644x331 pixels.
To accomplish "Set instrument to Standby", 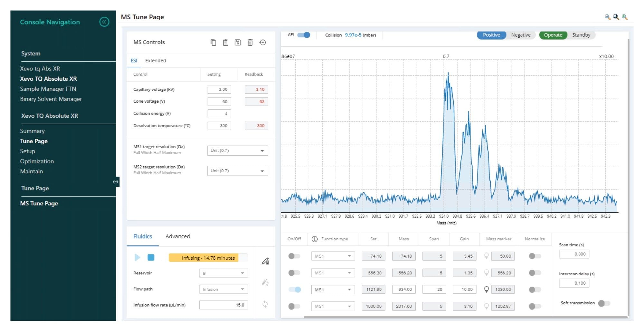I will (581, 35).
